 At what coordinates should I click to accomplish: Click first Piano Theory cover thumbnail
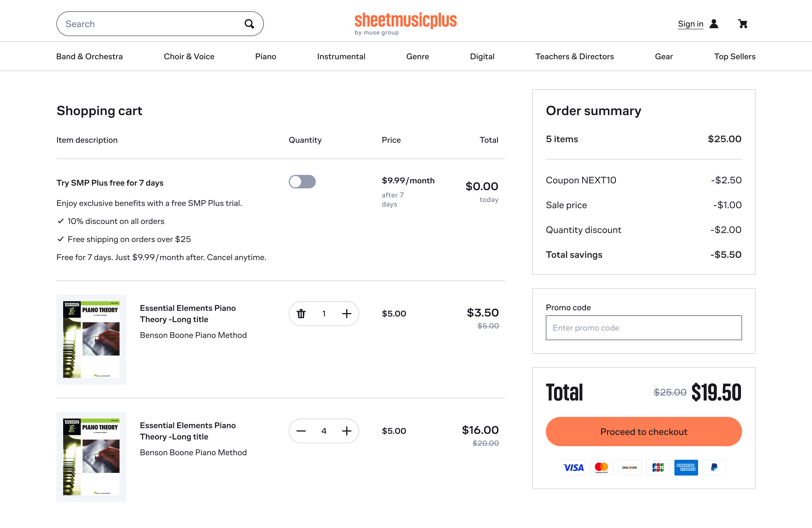click(91, 339)
